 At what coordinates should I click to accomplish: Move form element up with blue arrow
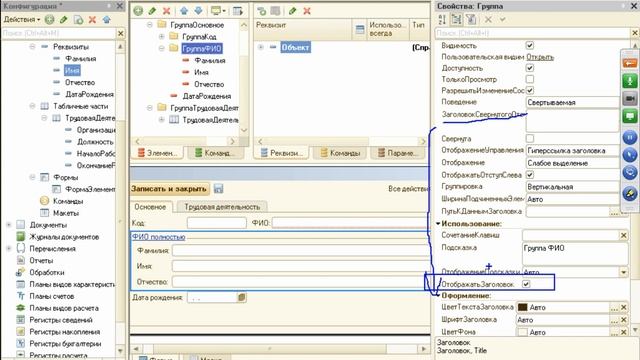click(x=184, y=11)
